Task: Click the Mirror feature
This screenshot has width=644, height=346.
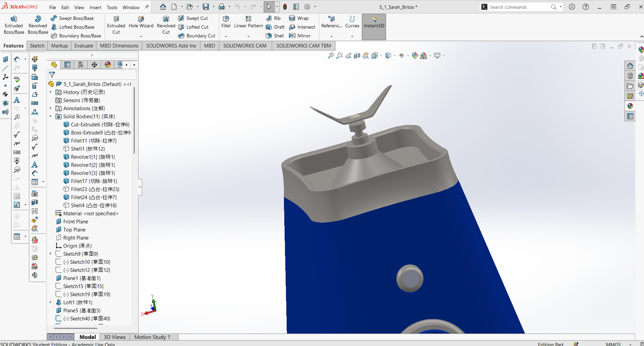Action: click(x=300, y=36)
